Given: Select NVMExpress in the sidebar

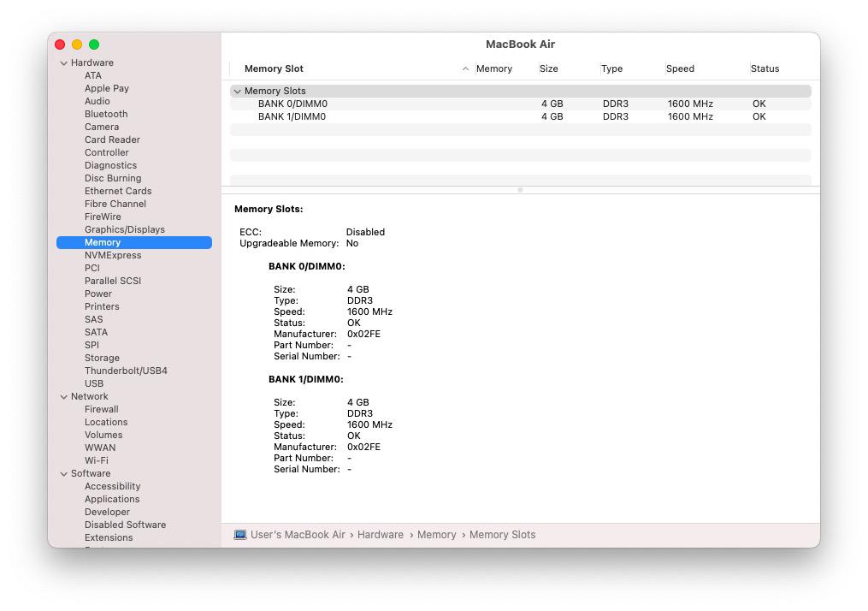Looking at the screenshot, I should point(113,255).
